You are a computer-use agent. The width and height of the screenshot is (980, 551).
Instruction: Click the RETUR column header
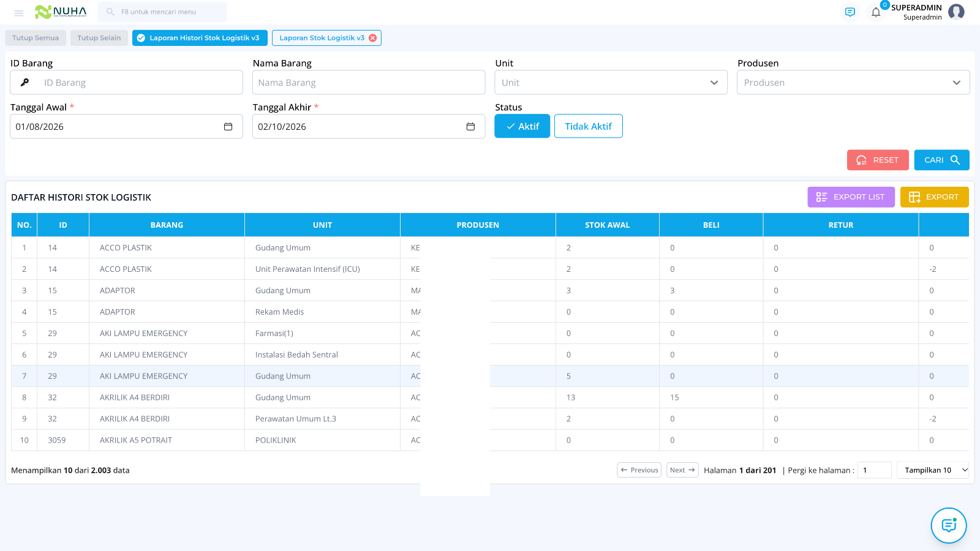[x=841, y=225]
